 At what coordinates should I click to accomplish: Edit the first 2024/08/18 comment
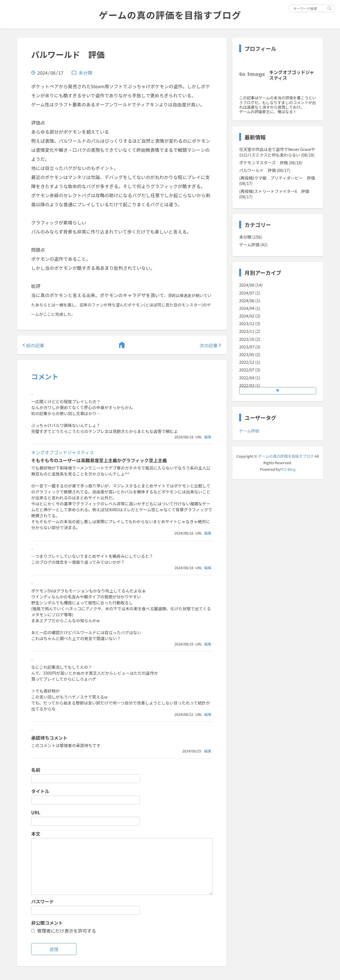[207, 437]
